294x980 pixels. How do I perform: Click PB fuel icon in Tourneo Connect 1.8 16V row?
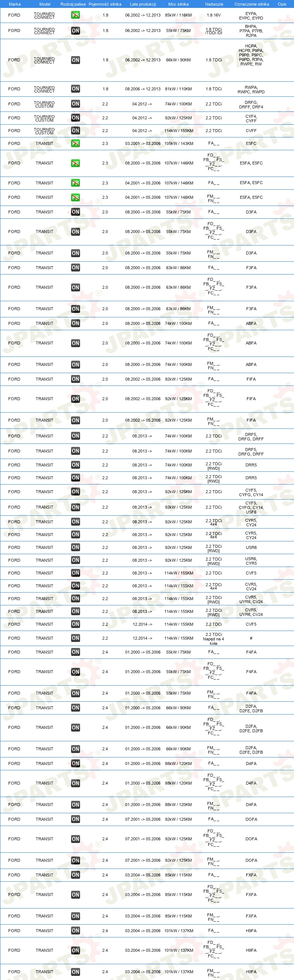tap(75, 15)
